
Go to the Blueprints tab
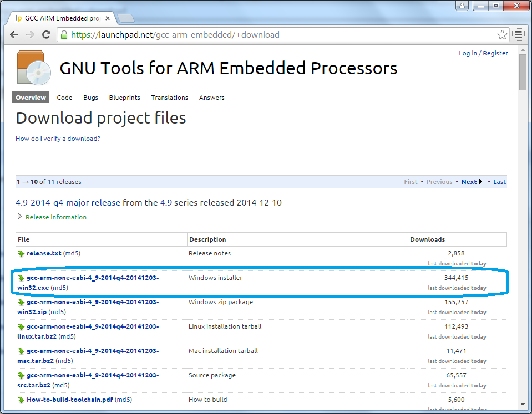pyautogui.click(x=124, y=98)
